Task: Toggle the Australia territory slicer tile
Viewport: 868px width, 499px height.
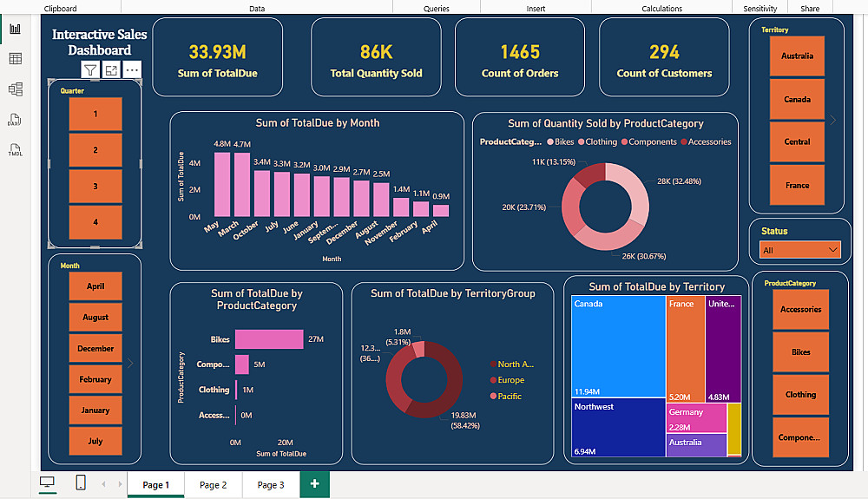Action: (x=797, y=56)
